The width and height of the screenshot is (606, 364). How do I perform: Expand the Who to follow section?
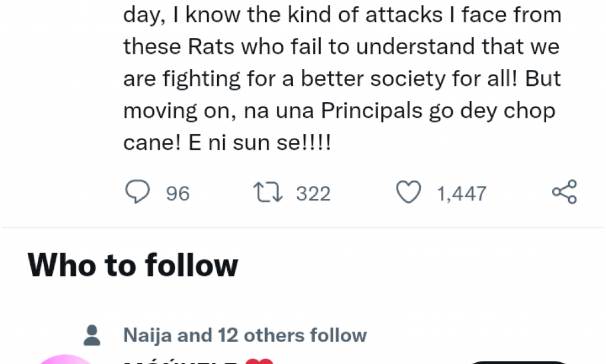pyautogui.click(x=134, y=265)
